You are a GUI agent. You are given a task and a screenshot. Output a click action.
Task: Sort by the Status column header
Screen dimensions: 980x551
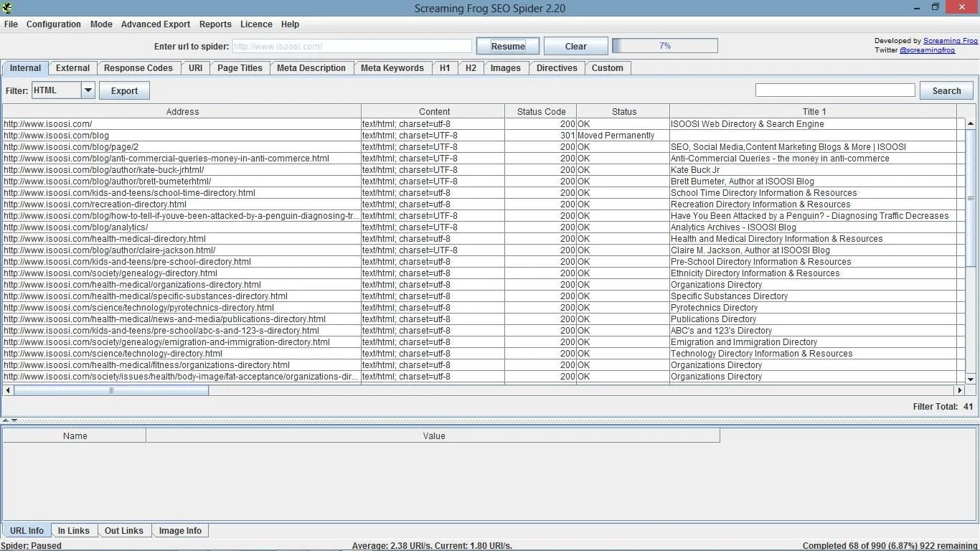click(623, 112)
